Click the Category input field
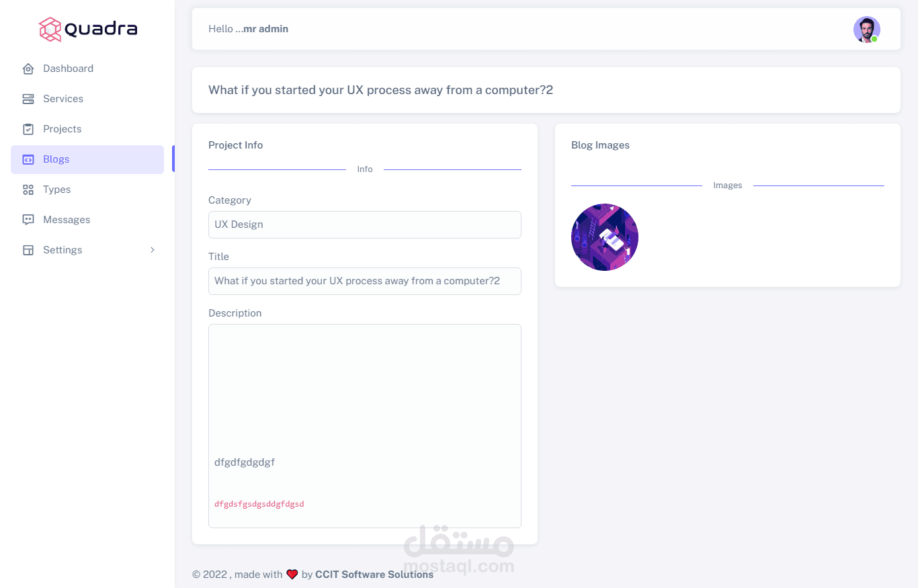Screen dimensions: 918x588 click(x=364, y=224)
